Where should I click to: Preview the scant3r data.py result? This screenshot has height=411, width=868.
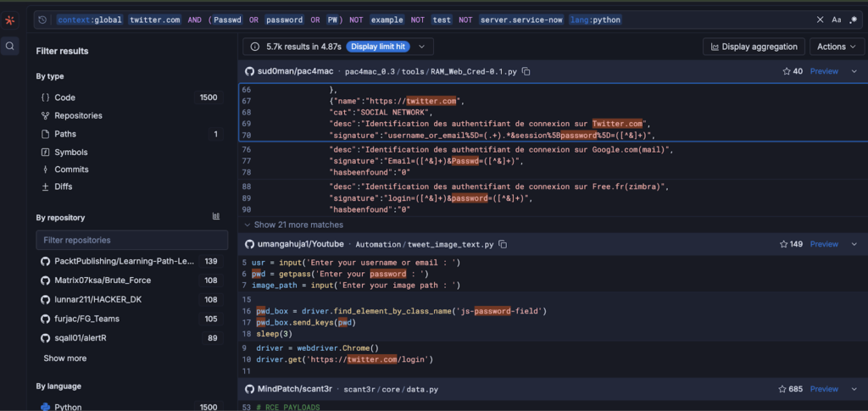coord(824,389)
